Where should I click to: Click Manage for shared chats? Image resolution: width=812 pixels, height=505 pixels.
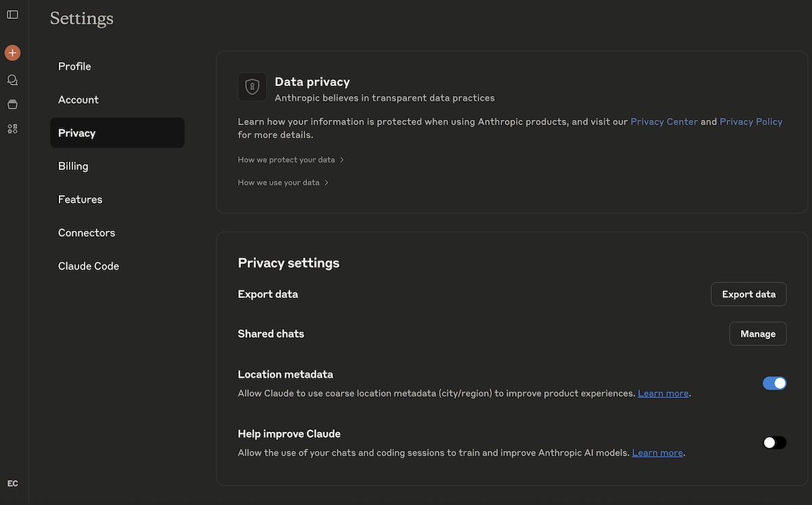(x=757, y=334)
